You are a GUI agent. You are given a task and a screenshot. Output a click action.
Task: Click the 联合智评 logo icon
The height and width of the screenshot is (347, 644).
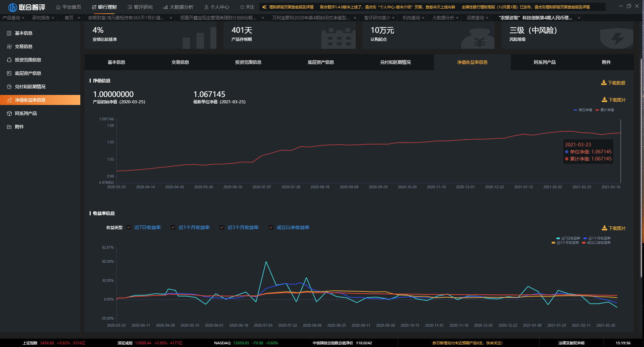[12, 7]
